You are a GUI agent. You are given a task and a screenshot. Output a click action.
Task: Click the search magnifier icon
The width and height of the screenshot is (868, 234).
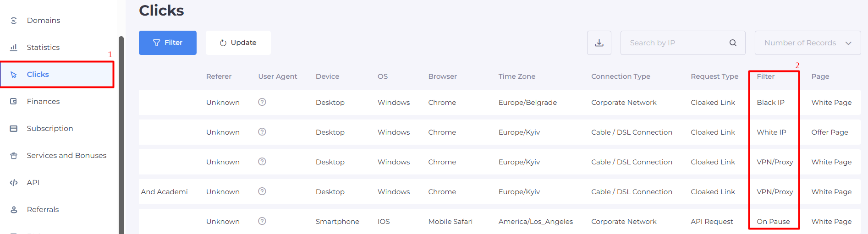point(733,43)
